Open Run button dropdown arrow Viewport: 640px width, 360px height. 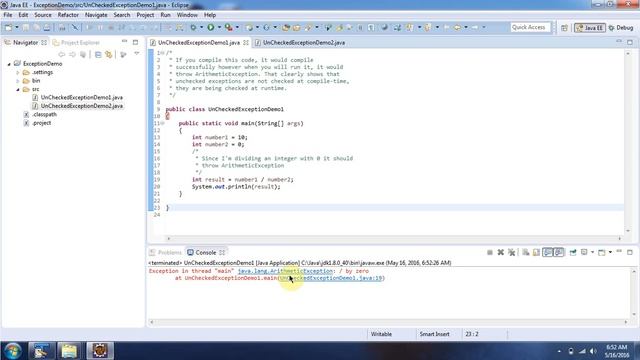[x=219, y=27]
